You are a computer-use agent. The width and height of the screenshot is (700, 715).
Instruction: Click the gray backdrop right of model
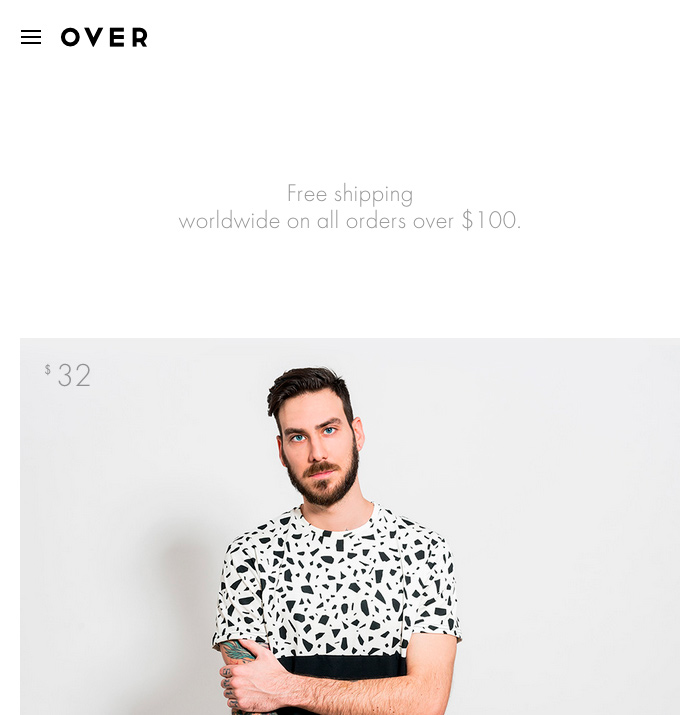[570, 524]
